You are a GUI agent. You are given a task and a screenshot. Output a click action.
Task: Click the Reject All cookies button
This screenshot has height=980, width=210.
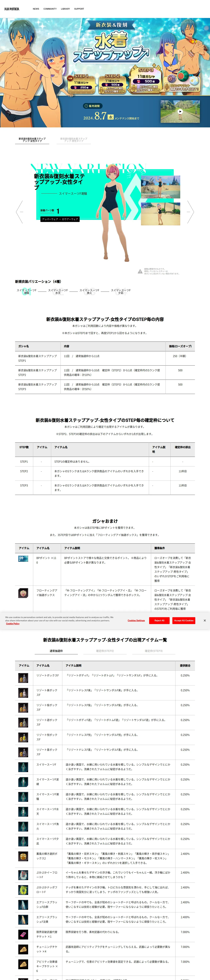pyautogui.click(x=159, y=621)
